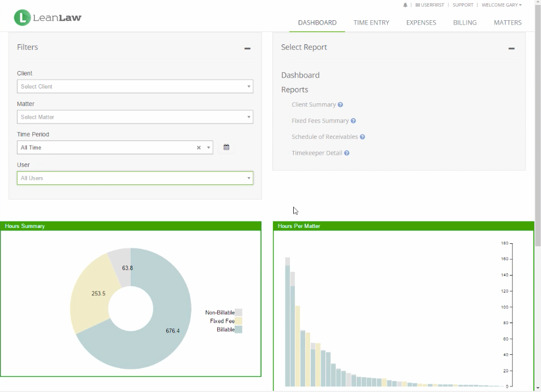Open the Fixed Fees Summary report
541x392 pixels.
coord(320,121)
